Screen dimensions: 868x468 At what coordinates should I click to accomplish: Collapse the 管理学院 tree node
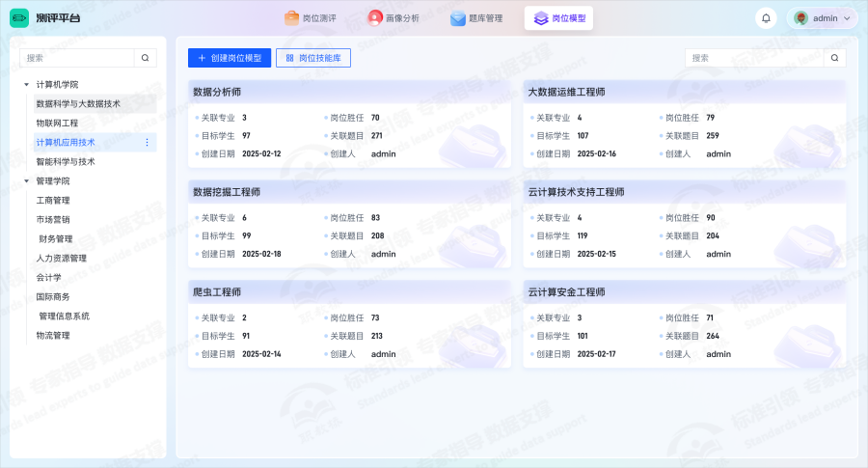click(27, 181)
